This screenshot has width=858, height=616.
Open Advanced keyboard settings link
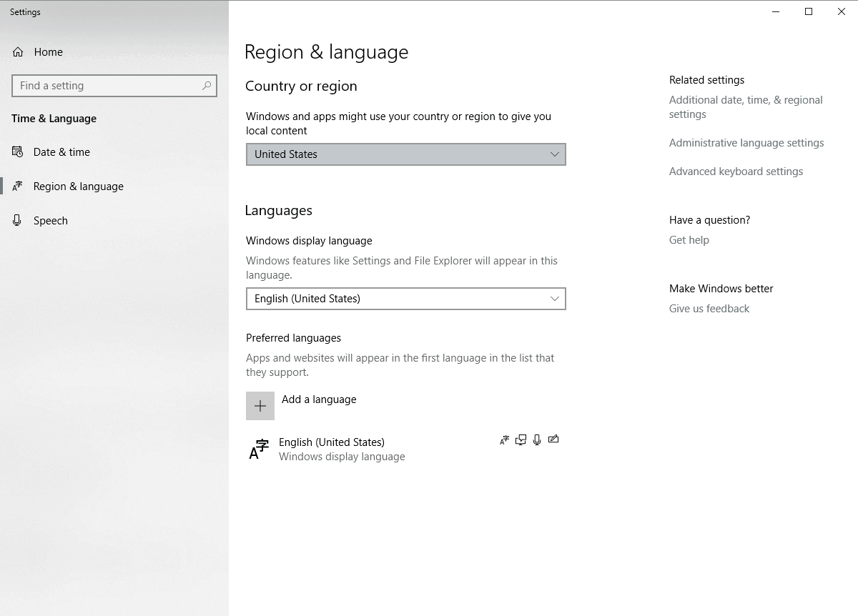click(x=736, y=172)
